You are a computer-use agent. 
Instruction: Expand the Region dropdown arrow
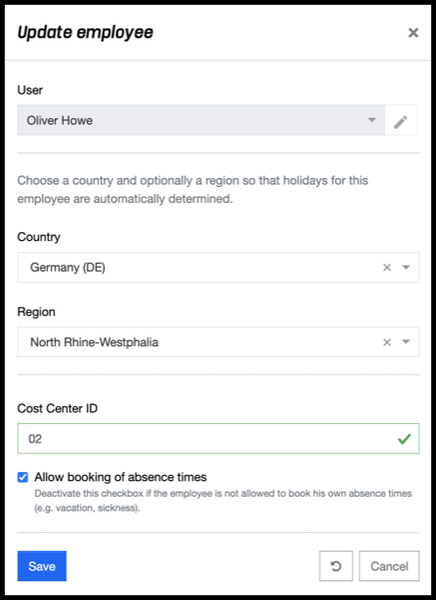click(x=406, y=342)
